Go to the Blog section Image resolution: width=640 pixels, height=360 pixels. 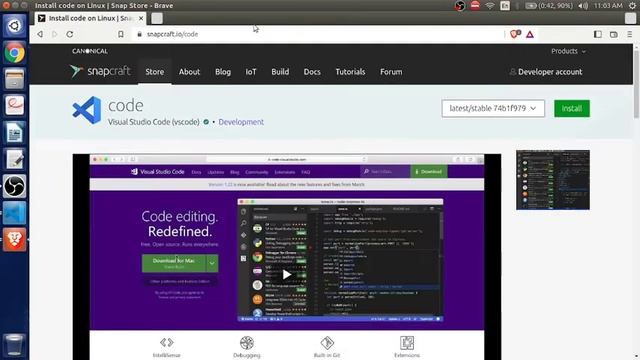(x=223, y=72)
